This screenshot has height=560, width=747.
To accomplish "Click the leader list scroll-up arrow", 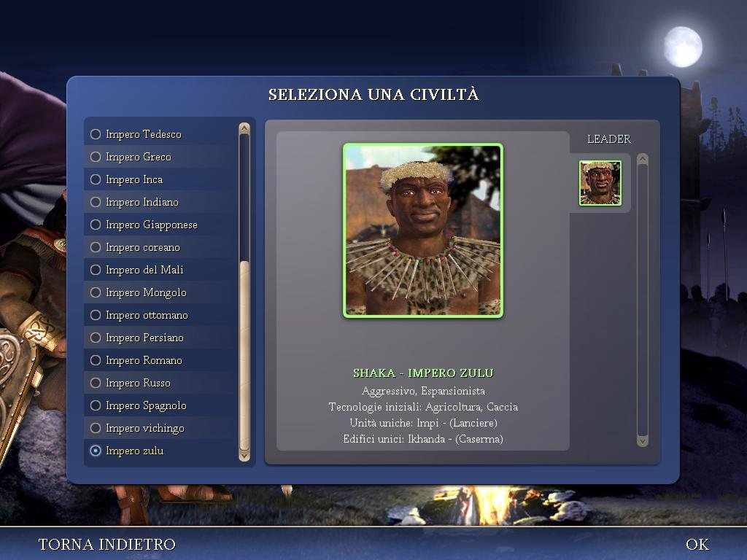I will click(x=643, y=159).
